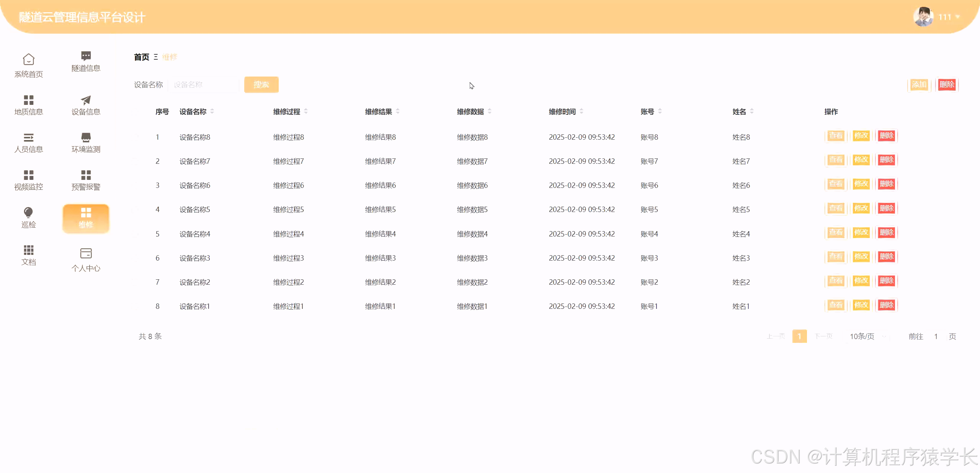Go to 预警报警 icon
This screenshot has width=980, height=473.
[x=86, y=175]
